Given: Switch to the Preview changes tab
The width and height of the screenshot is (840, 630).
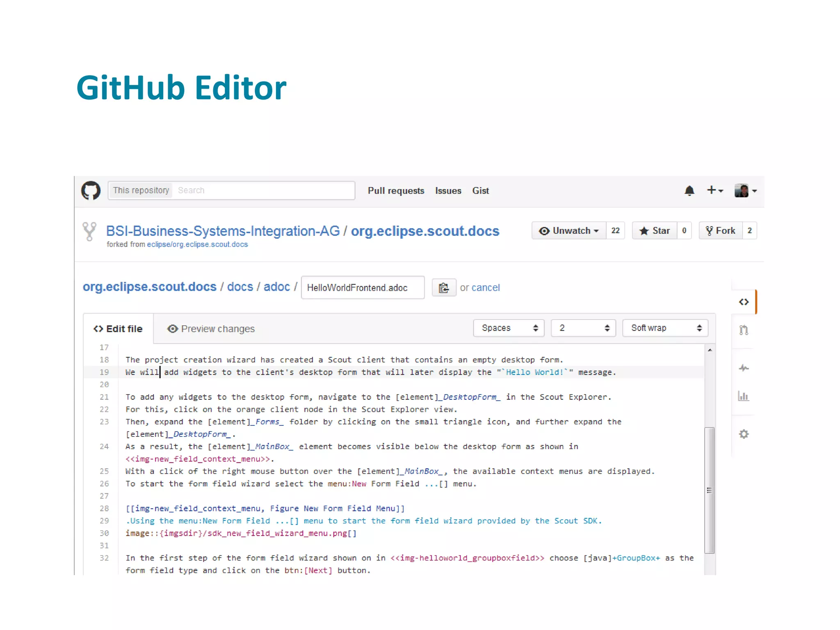Looking at the screenshot, I should click(x=211, y=329).
